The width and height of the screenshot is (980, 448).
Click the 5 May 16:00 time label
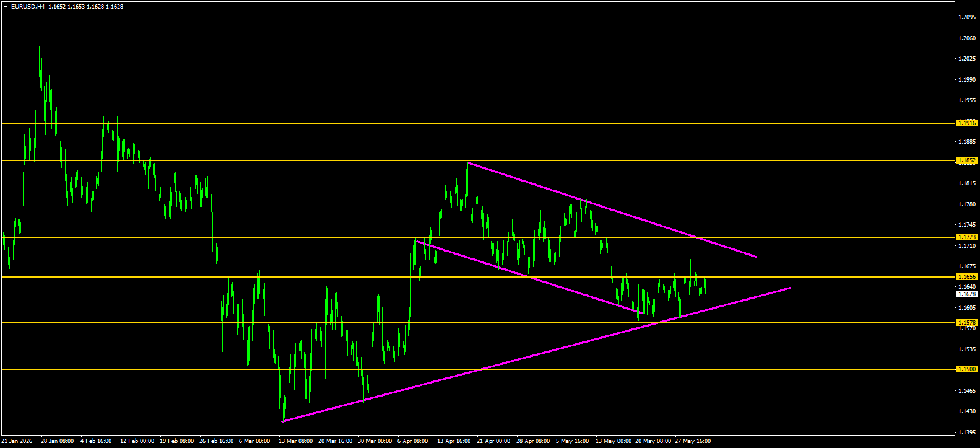pyautogui.click(x=573, y=441)
